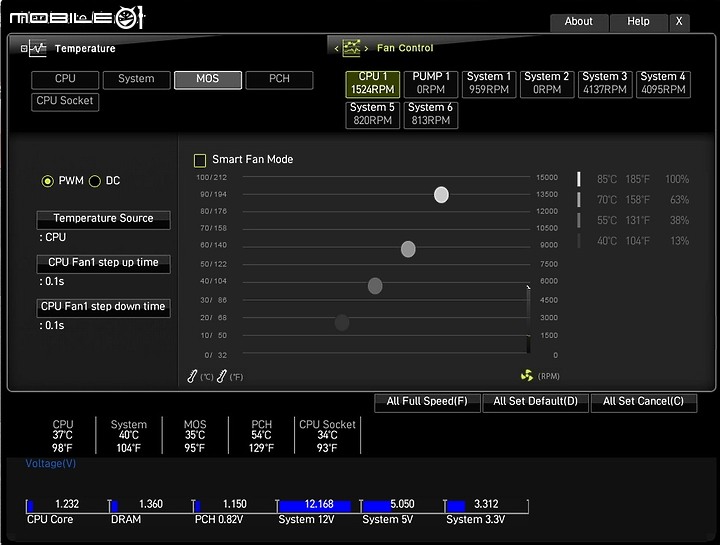
Task: Click the Fan Control chart icon
Action: pyautogui.click(x=352, y=48)
